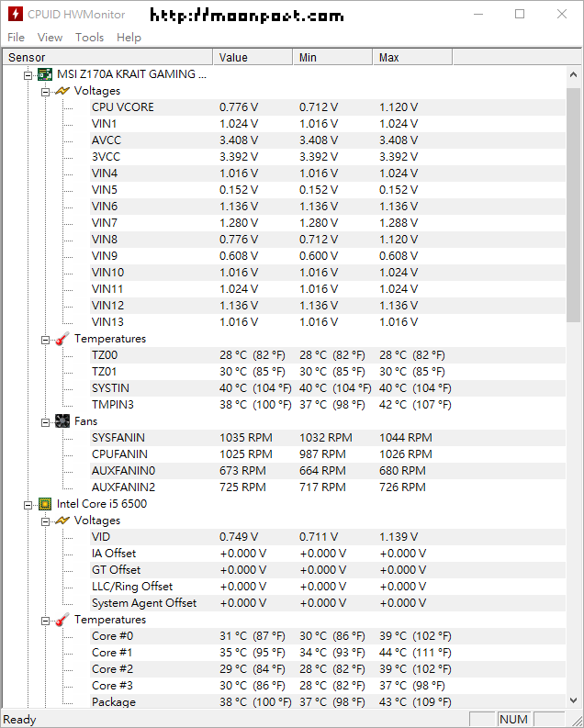Image resolution: width=584 pixels, height=728 pixels.
Task: Click the MSI Z170A motherboard icon
Action: (44, 74)
